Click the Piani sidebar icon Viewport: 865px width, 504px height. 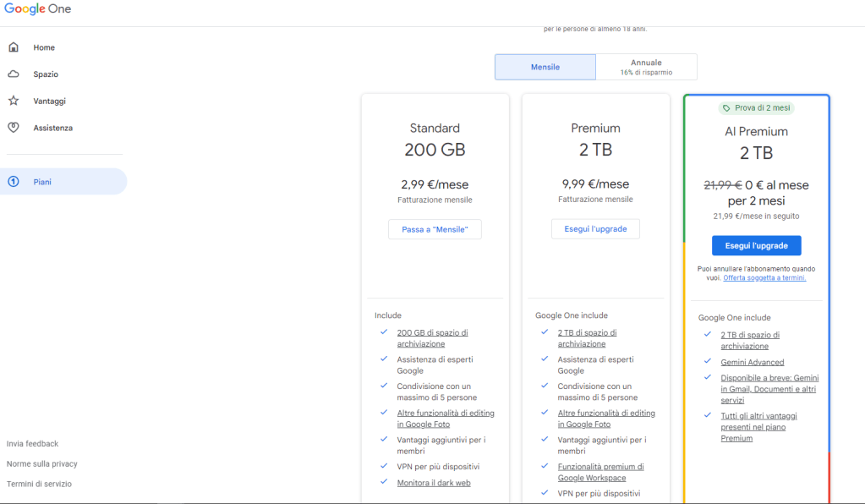point(14,182)
